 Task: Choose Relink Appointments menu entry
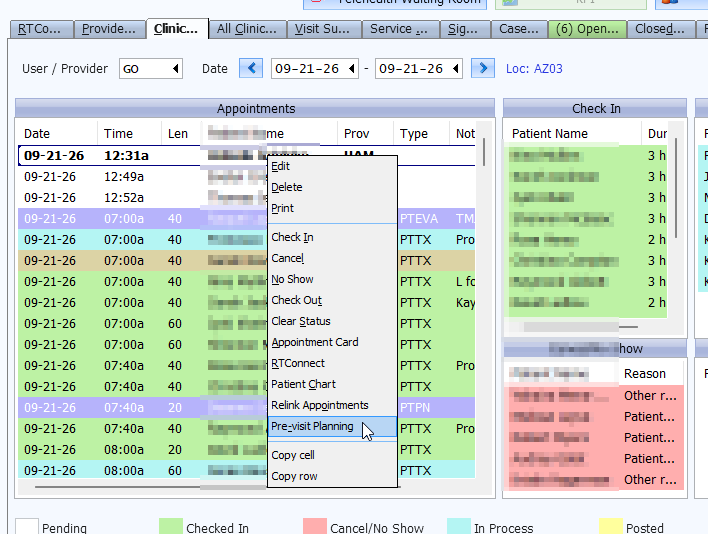tap(332, 405)
